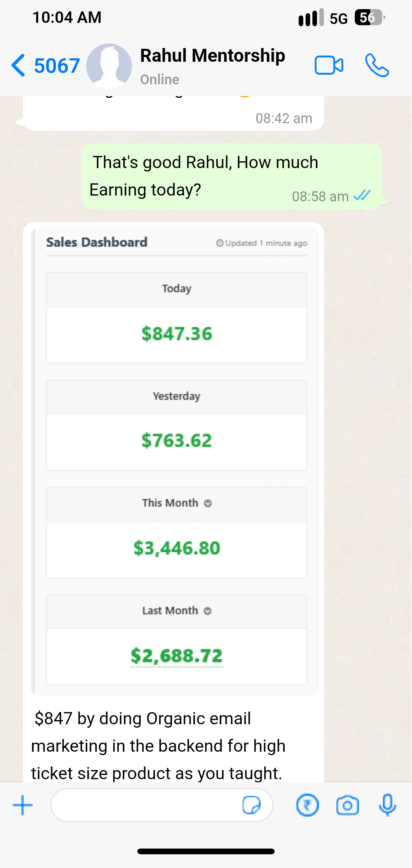Image resolution: width=412 pixels, height=868 pixels.
Task: Open Rahul Mentorship profile picture
Action: click(109, 66)
